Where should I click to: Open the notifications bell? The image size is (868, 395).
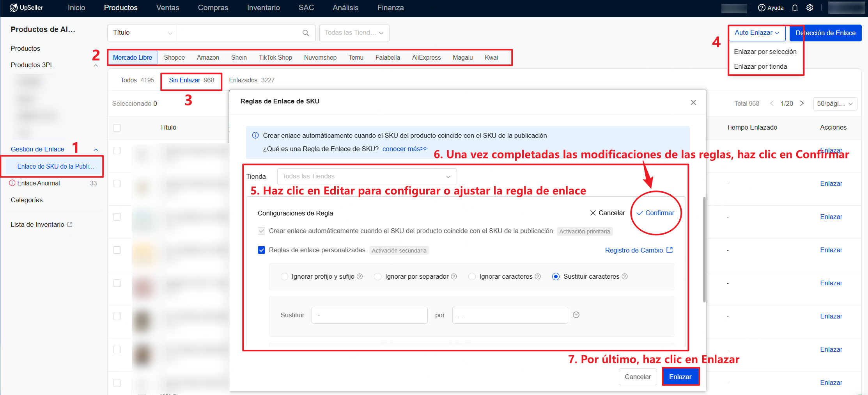(795, 8)
